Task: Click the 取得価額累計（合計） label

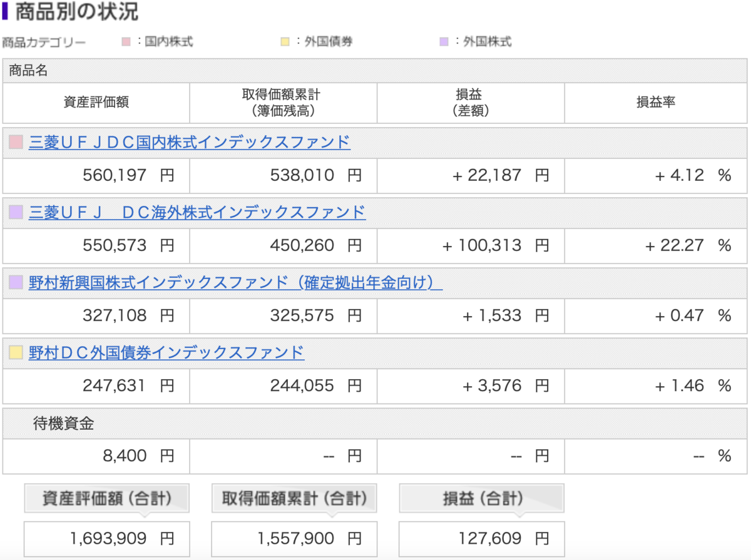Action: [294, 499]
